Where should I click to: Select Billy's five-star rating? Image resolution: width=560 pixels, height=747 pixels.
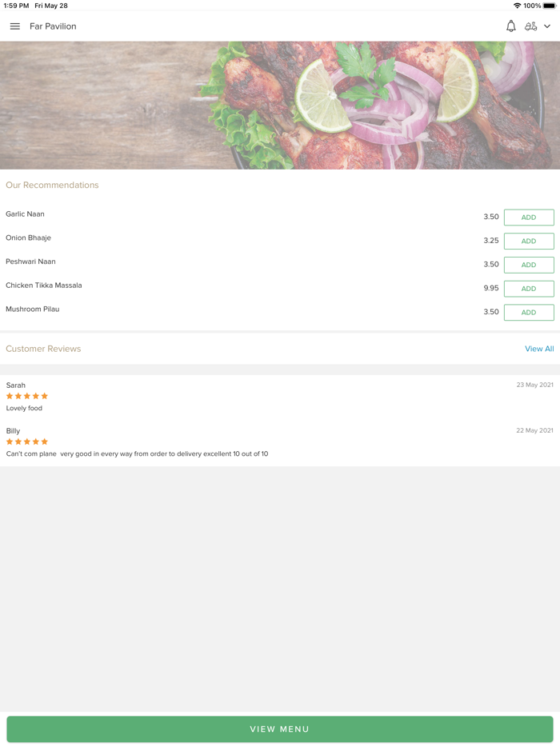[27, 441]
